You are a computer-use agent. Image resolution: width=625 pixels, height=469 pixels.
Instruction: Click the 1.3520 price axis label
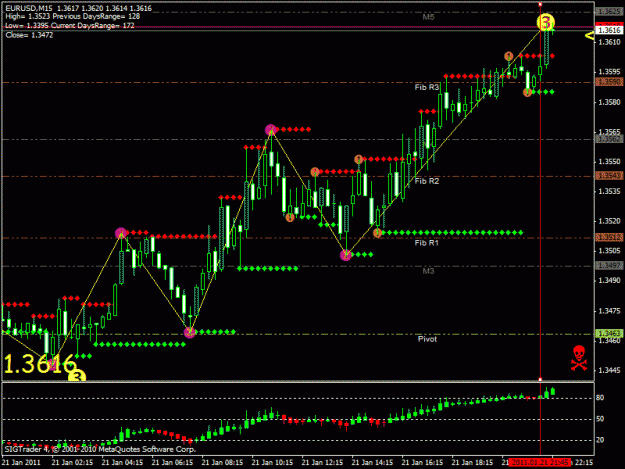pyautogui.click(x=609, y=221)
